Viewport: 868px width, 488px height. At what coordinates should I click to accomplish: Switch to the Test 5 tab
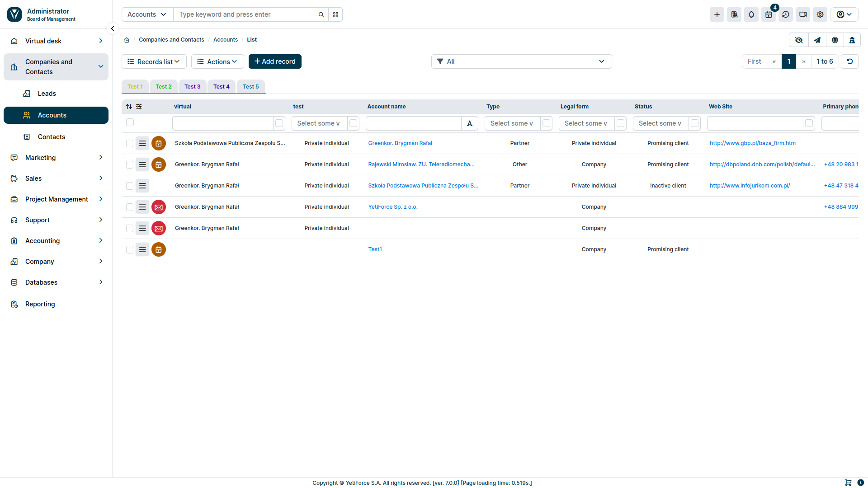(251, 87)
